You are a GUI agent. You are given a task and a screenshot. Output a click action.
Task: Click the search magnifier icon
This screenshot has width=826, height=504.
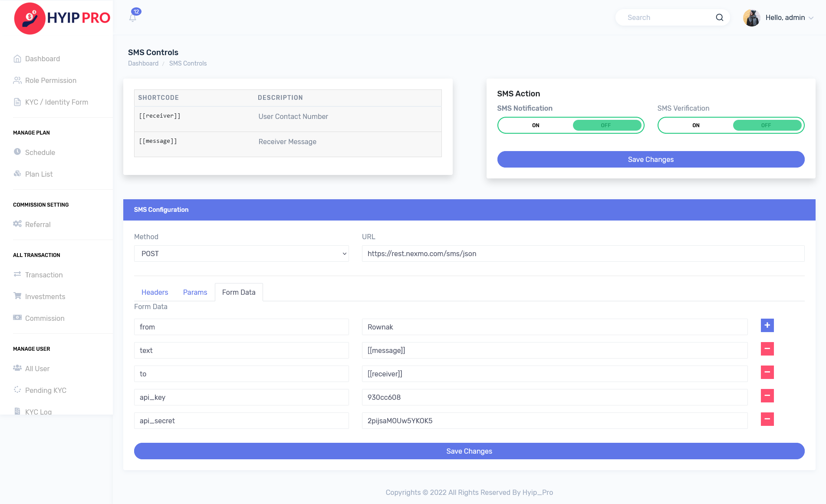pyautogui.click(x=719, y=17)
